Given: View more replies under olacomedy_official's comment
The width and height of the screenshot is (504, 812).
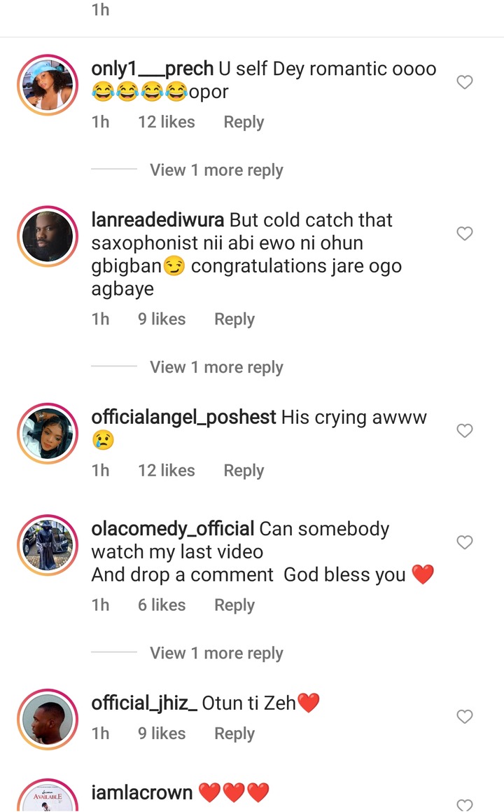Looking at the screenshot, I should point(216,653).
